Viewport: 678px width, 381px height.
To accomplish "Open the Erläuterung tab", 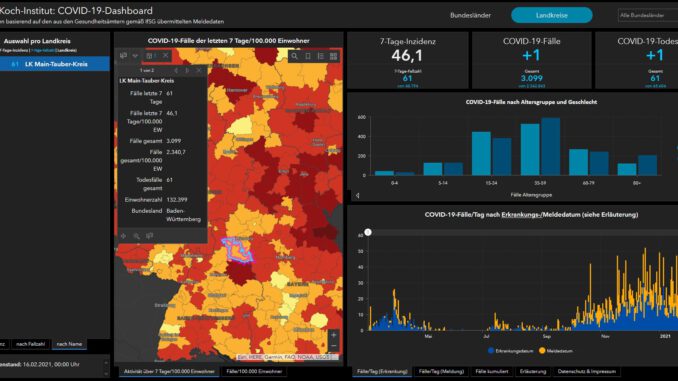I will point(533,371).
